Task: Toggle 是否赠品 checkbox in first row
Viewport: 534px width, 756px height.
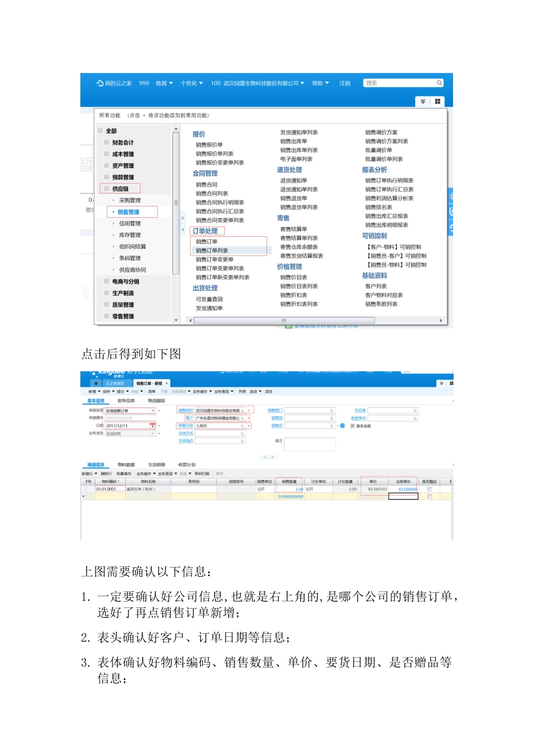Action: (x=429, y=489)
